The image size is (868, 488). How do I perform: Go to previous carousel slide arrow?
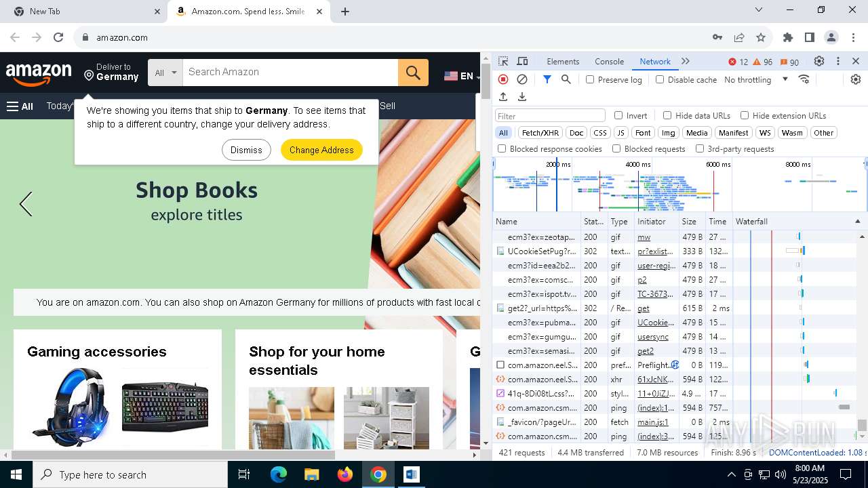(26, 203)
